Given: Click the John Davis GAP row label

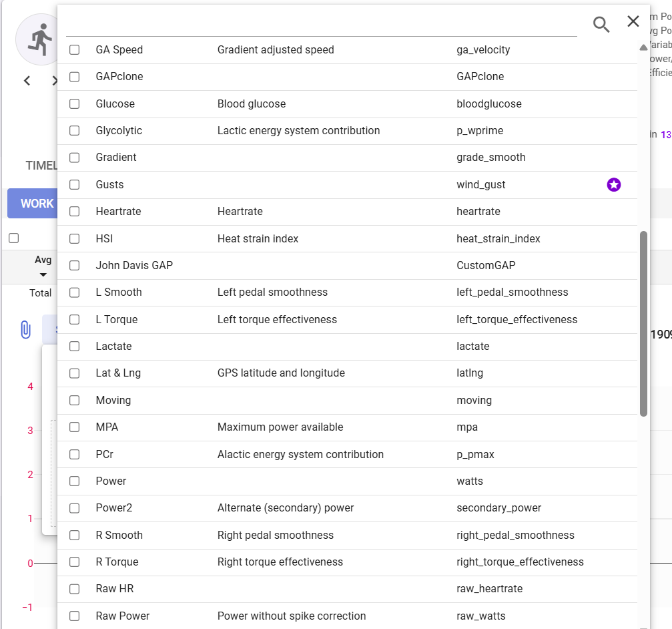Looking at the screenshot, I should [x=134, y=265].
